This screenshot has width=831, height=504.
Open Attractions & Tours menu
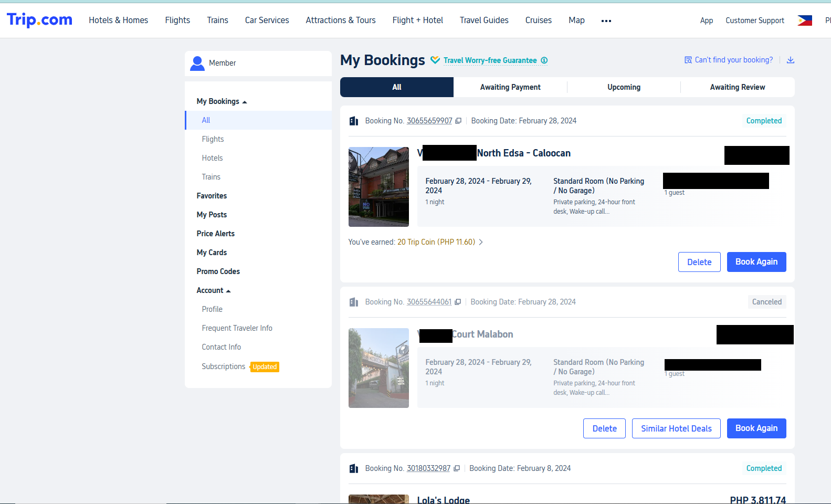341,20
